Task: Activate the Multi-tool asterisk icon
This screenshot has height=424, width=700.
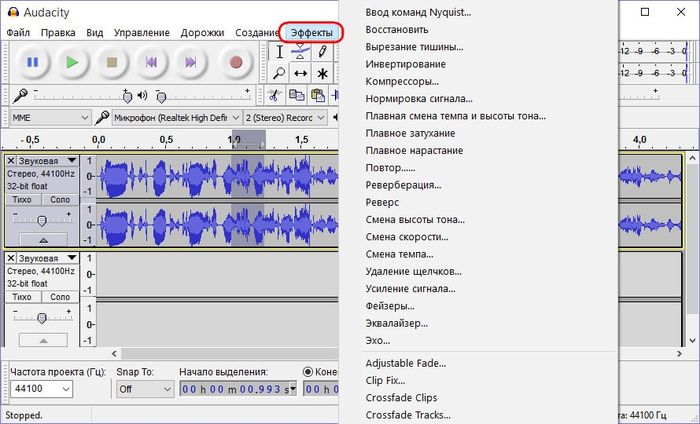Action: (322, 73)
